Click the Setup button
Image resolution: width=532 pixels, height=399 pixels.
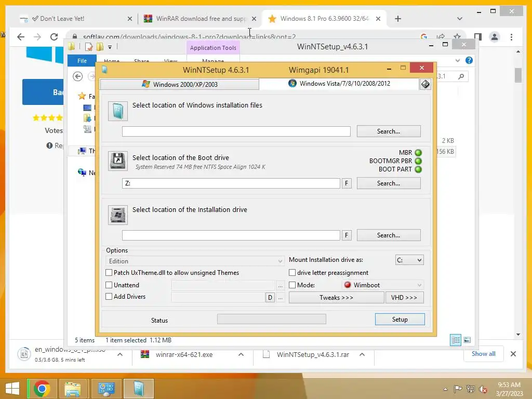400,320
